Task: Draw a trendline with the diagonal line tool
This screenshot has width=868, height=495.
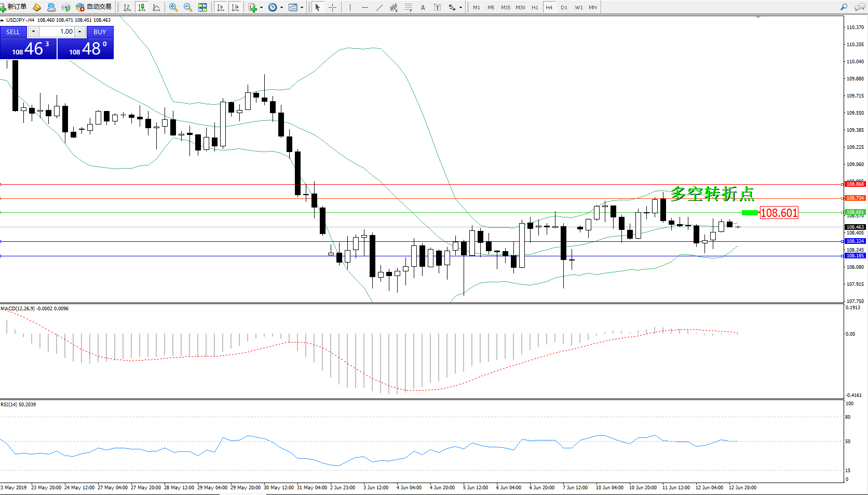Action: point(379,7)
